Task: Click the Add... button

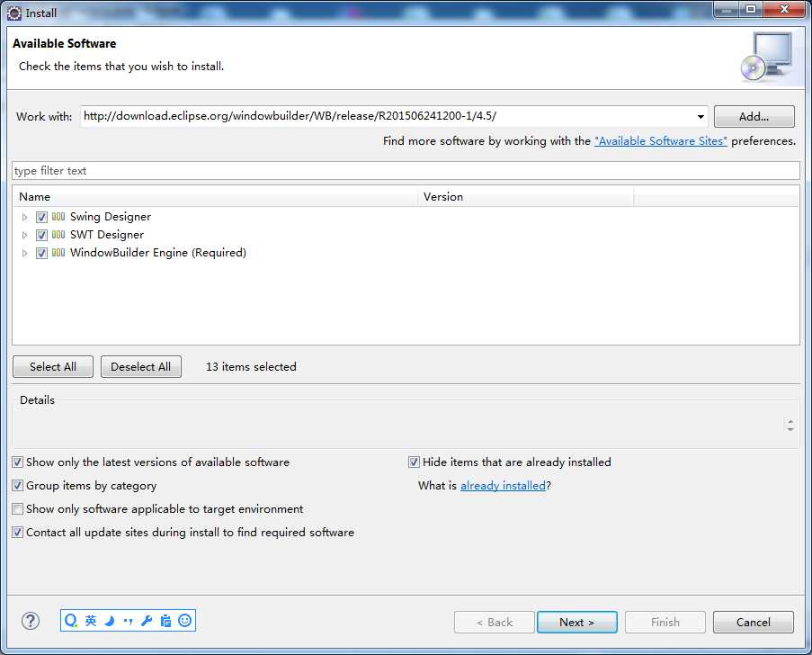Action: coord(754,117)
